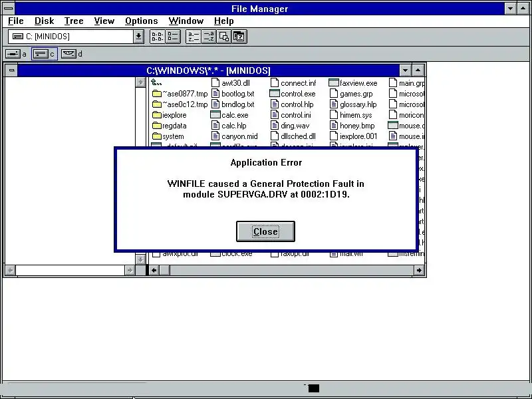This screenshot has height=399, width=532.
Task: Click the Close button in Application Error dialog
Action: coord(265,231)
